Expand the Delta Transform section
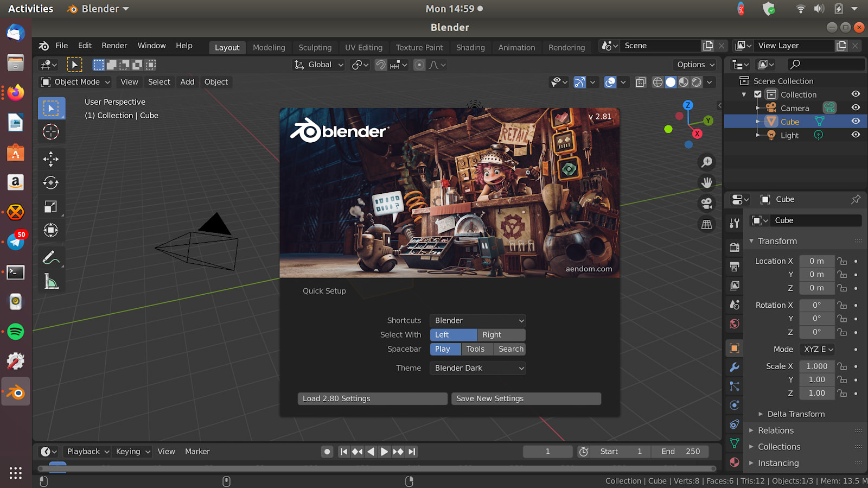Screen dimensions: 868x488 click(x=795, y=414)
